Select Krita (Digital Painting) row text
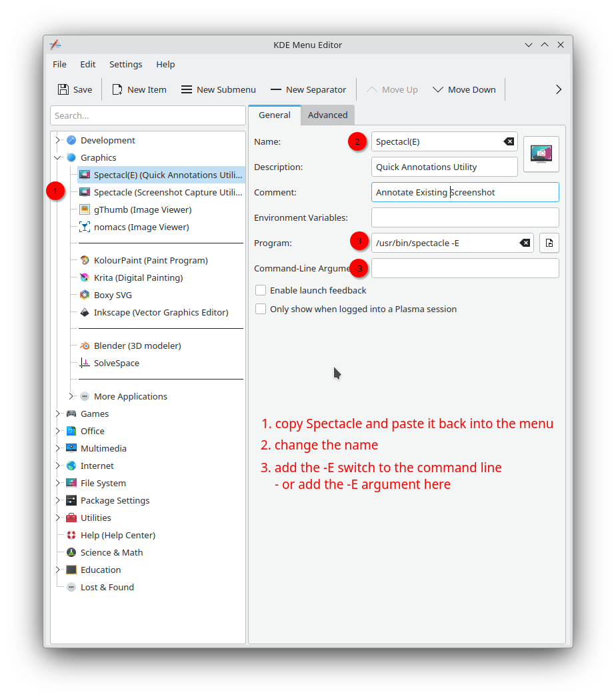Image resolution: width=616 pixels, height=699 pixels. (138, 277)
